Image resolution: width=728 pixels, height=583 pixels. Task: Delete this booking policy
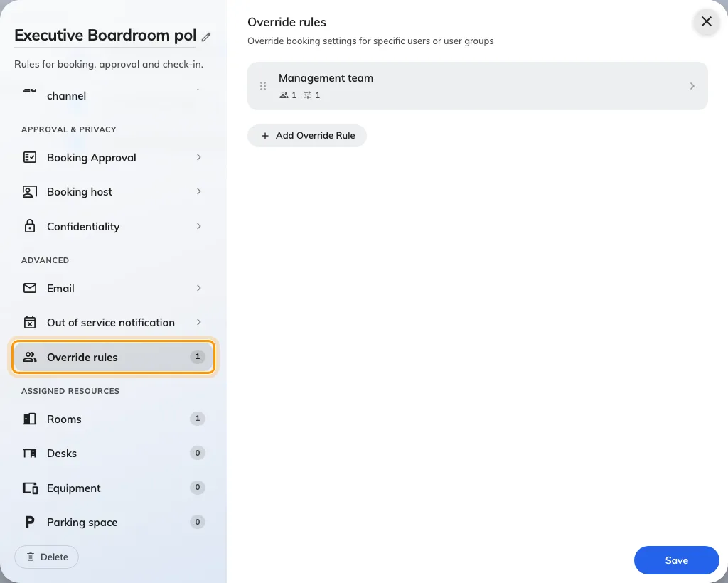pos(46,557)
